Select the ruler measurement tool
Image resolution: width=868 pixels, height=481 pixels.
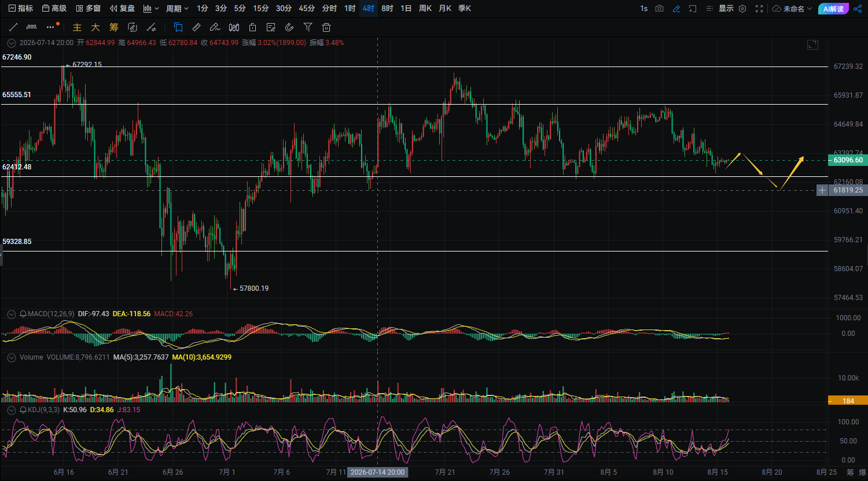click(x=196, y=27)
